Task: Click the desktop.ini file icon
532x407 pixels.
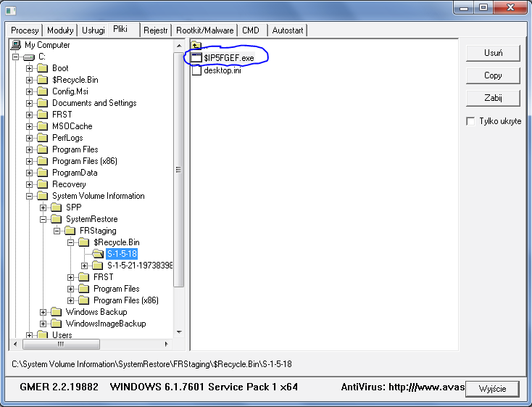Action: [196, 70]
